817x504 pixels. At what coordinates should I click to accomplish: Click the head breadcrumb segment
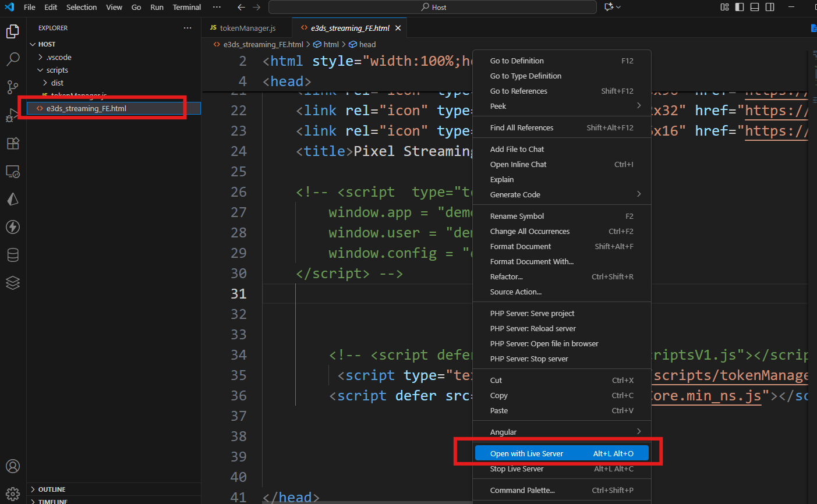(x=362, y=44)
